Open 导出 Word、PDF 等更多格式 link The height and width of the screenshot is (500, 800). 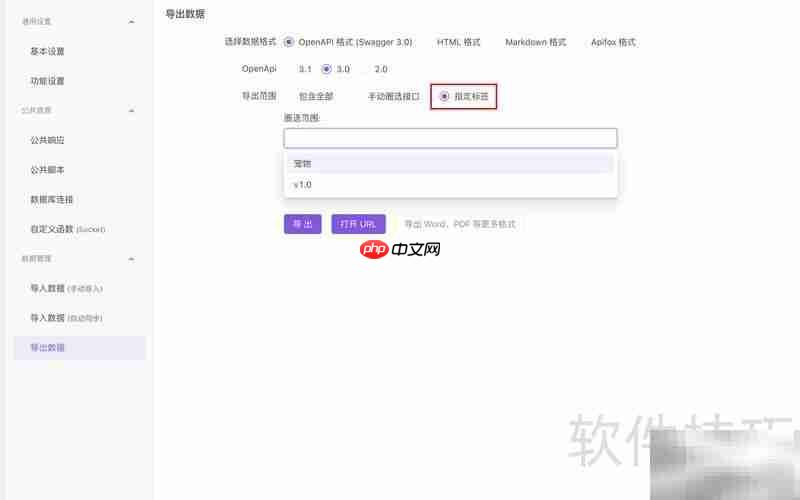pyautogui.click(x=460, y=224)
